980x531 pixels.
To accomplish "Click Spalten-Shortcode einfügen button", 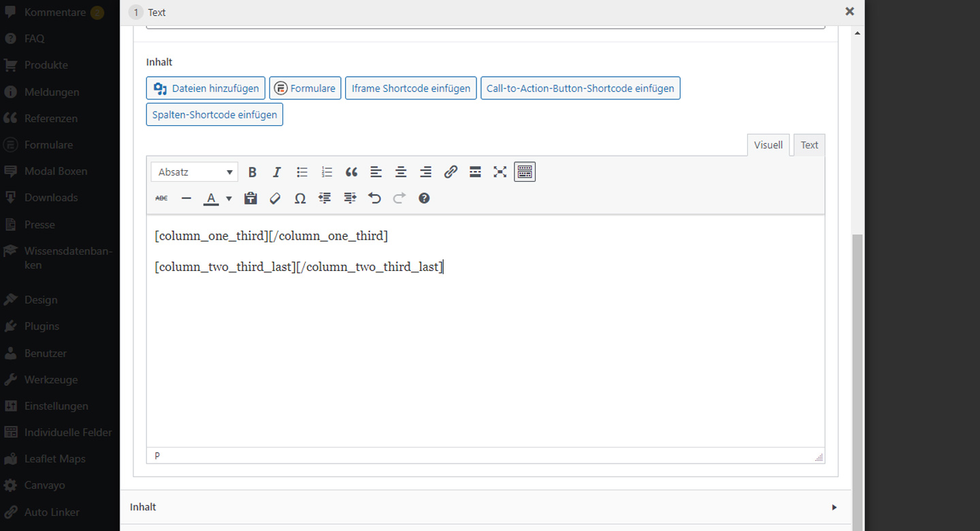I will [x=214, y=115].
